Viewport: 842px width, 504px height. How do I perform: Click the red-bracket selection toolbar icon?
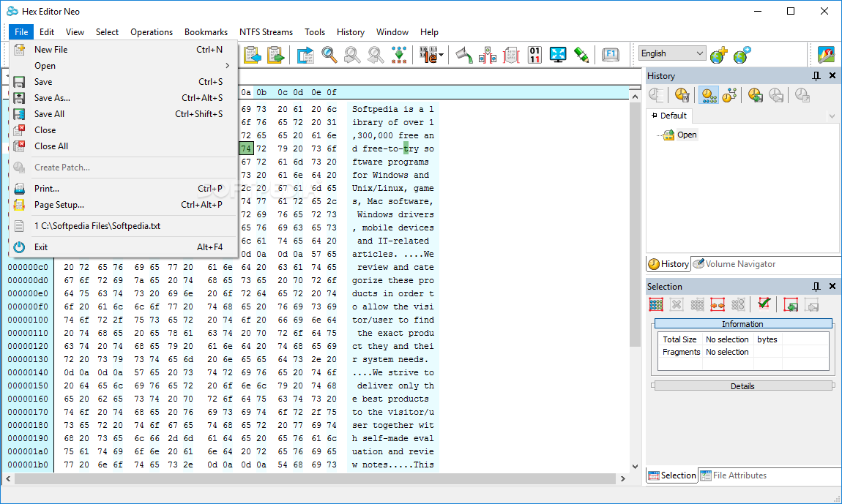click(511, 55)
